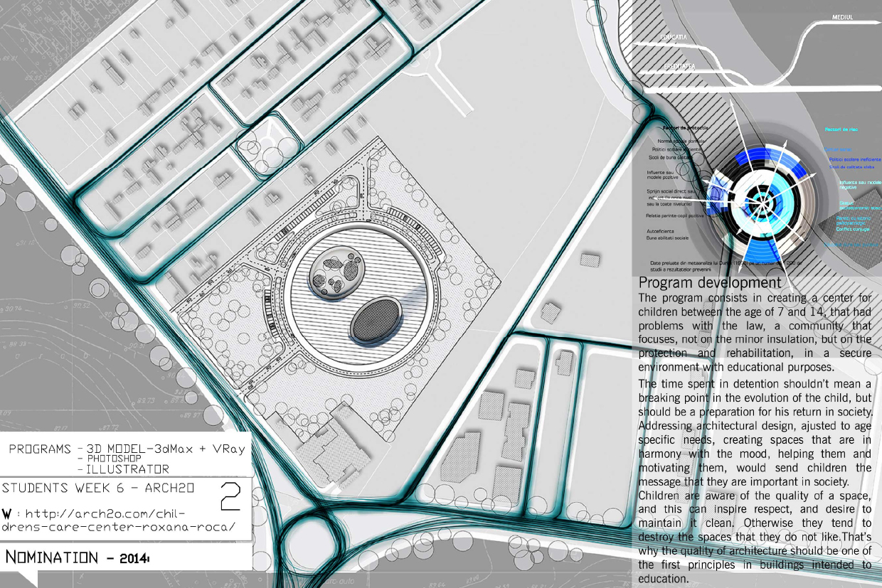The width and height of the screenshot is (882, 588).
Task: Click the NOMINATION - 2014 label
Action: tap(77, 557)
